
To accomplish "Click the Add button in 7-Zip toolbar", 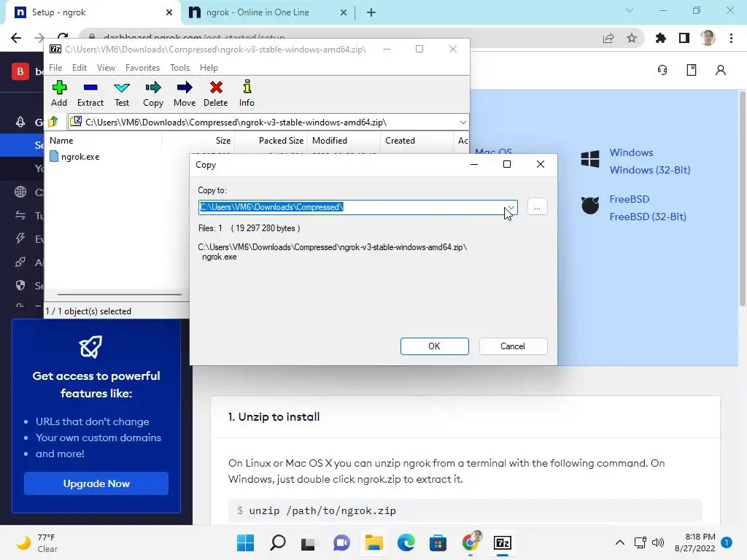I will (x=59, y=93).
